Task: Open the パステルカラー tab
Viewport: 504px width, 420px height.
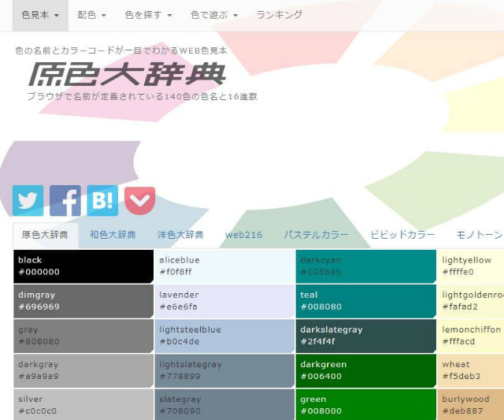Action: 316,235
